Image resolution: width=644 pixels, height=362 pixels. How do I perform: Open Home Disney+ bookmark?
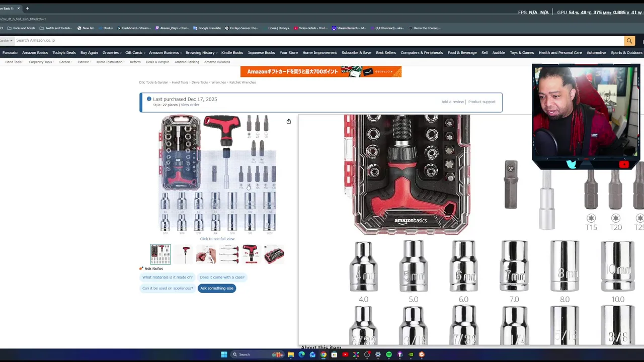tap(276, 28)
